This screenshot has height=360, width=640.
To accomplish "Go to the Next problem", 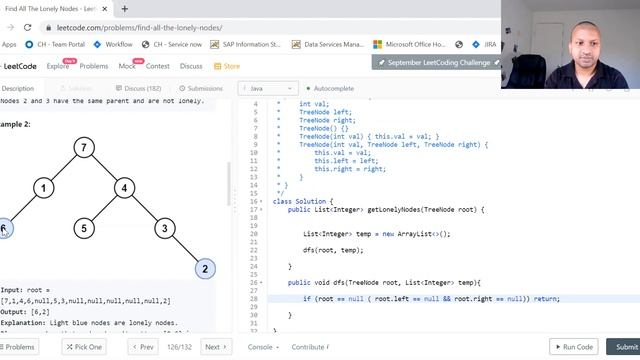I will [216, 347].
